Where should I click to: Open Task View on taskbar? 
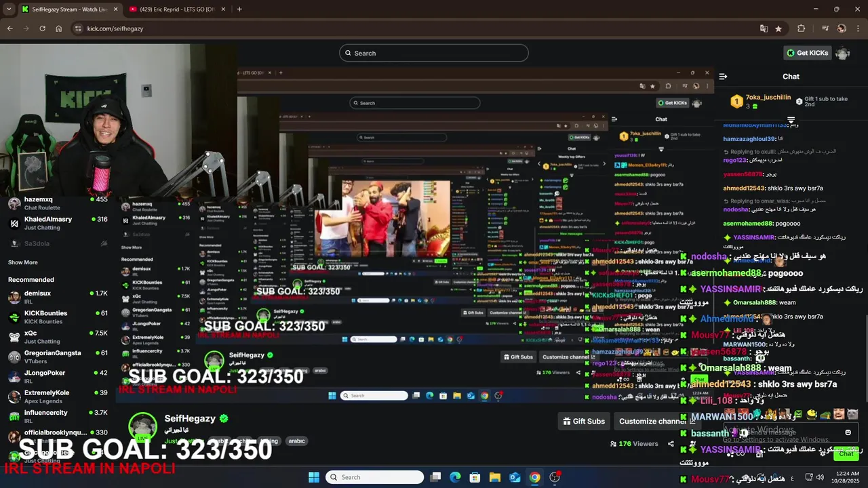click(435, 477)
